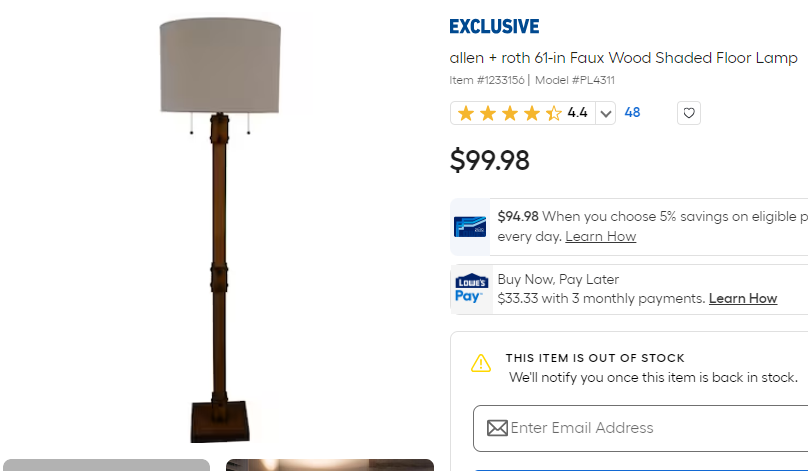
Task: Click the EXCLUSIVE badge label
Action: [494, 26]
